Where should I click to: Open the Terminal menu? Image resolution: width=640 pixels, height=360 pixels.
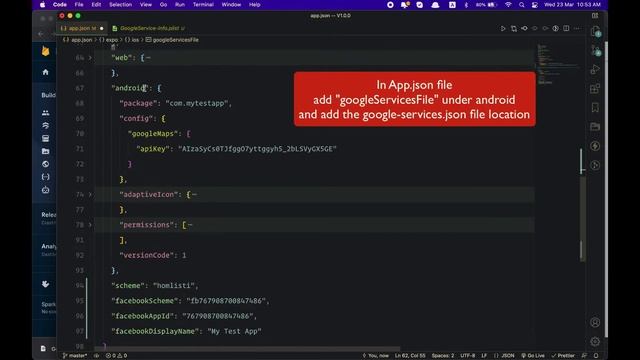pyautogui.click(x=203, y=4)
